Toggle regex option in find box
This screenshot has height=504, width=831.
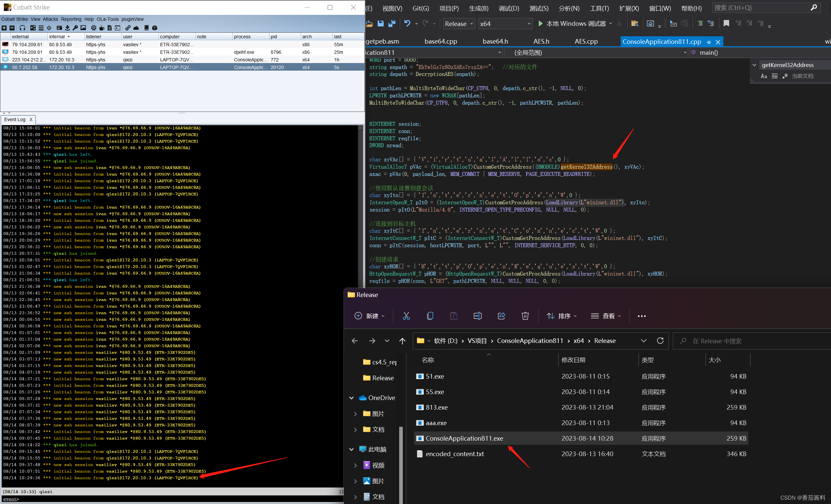[x=785, y=76]
